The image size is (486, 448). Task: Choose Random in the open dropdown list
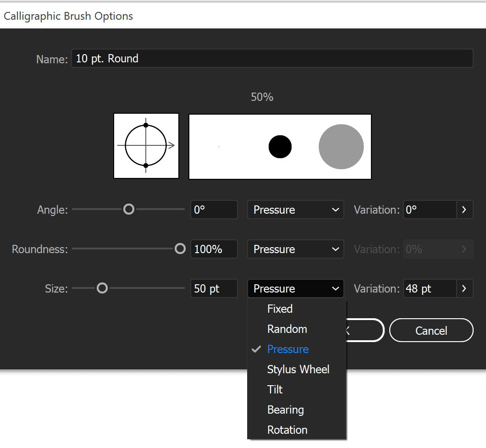tap(287, 329)
